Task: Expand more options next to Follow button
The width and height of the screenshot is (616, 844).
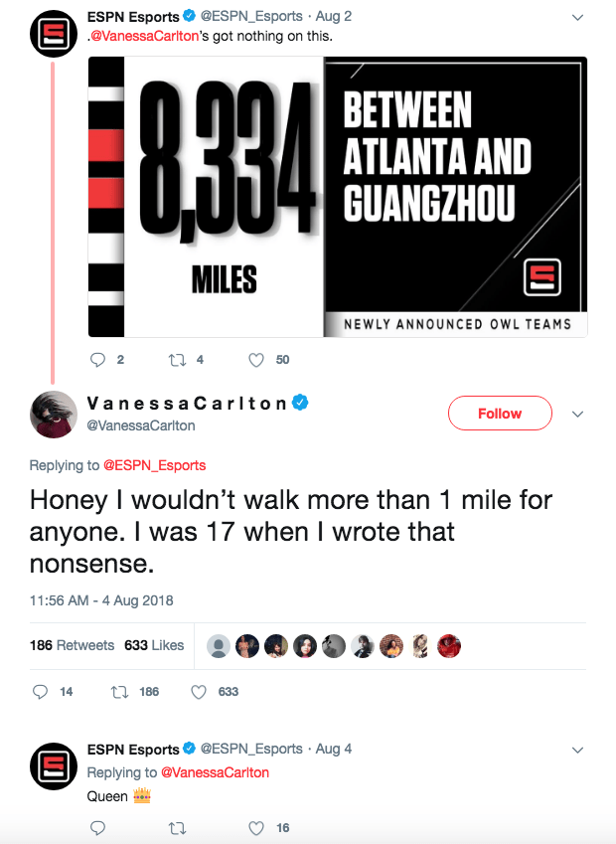Action: (x=578, y=414)
